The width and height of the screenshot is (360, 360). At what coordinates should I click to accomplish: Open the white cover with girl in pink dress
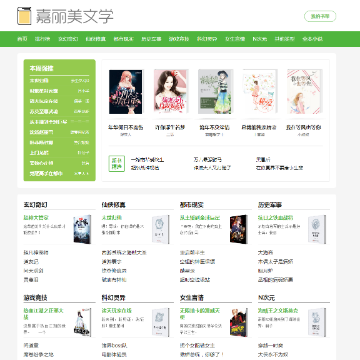point(260,92)
